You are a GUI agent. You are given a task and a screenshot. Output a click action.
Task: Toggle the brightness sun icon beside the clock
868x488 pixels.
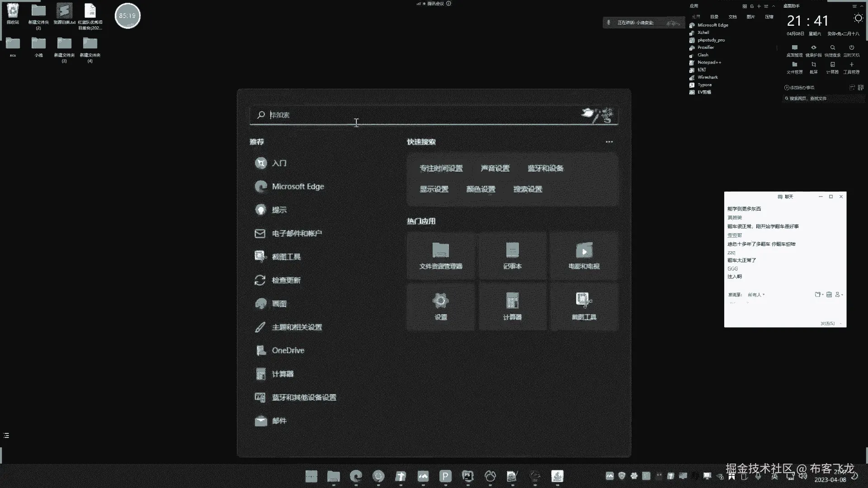click(x=858, y=19)
